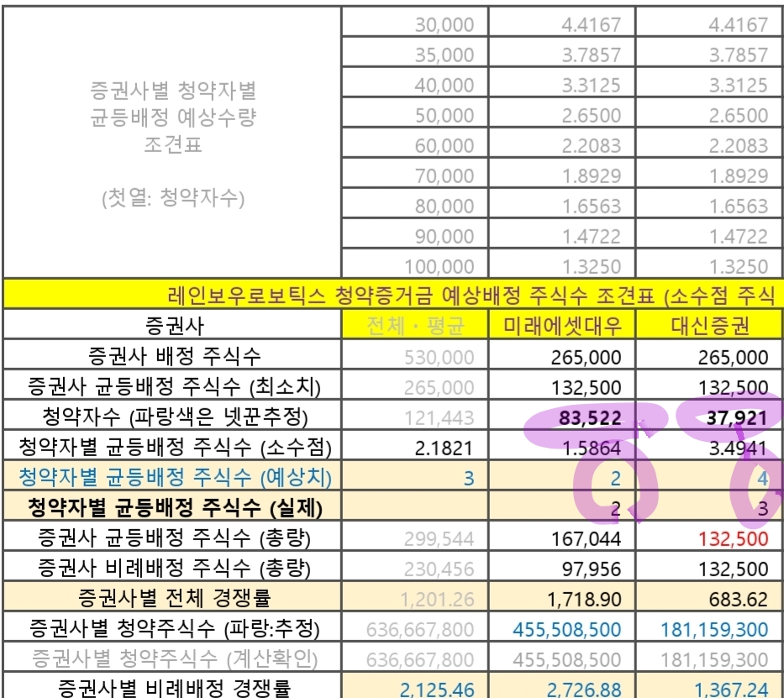Click the 1.5864 cell under 미래에셋대우
The width and height of the screenshot is (784, 698).
(561, 446)
